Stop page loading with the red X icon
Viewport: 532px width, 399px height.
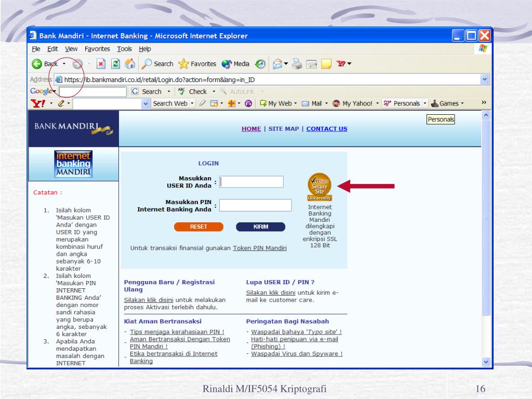pyautogui.click(x=101, y=64)
